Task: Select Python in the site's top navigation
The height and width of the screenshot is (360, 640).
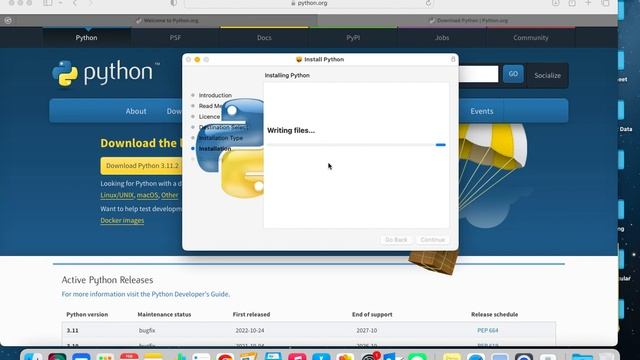Action: [87, 38]
